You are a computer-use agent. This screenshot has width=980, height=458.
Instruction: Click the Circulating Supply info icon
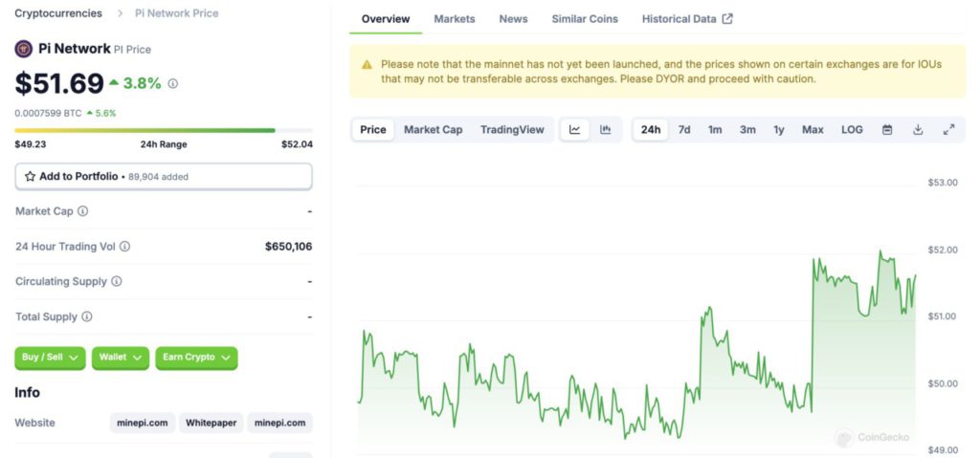pos(117,282)
